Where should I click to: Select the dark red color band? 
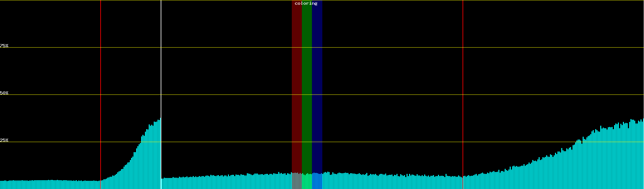pos(297,79)
